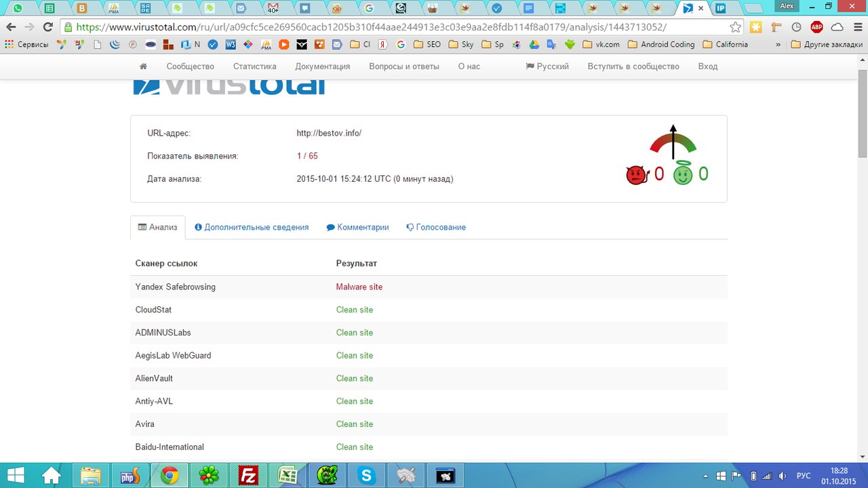Screen dimensions: 868x488
Task: Open Chrome from the taskbar
Action: pyautogui.click(x=170, y=475)
